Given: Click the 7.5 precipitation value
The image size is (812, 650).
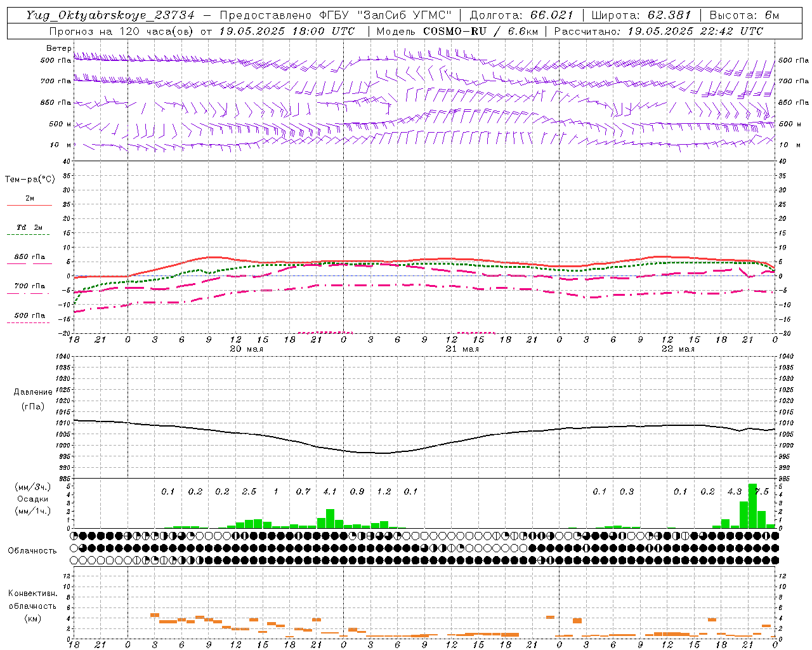Looking at the screenshot, I should 761,492.
